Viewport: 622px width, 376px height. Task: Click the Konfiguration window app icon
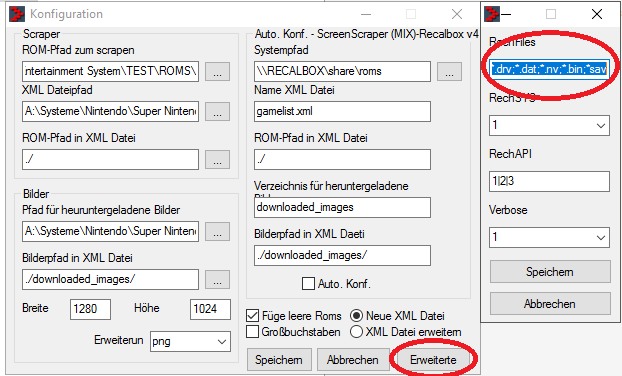pyautogui.click(x=17, y=14)
